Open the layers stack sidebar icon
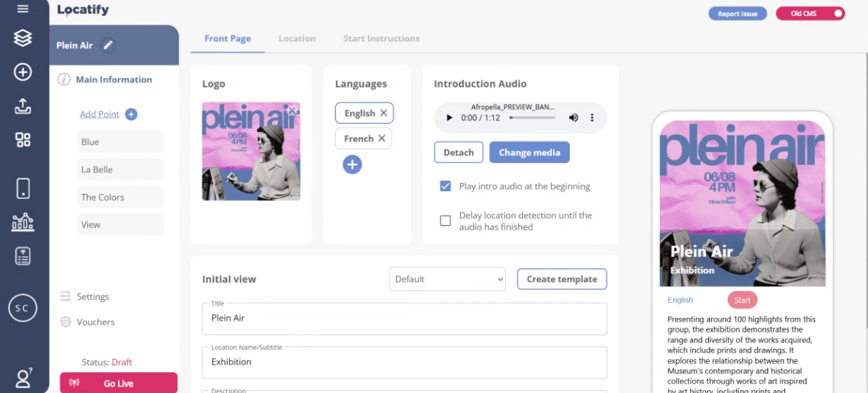 click(x=23, y=38)
